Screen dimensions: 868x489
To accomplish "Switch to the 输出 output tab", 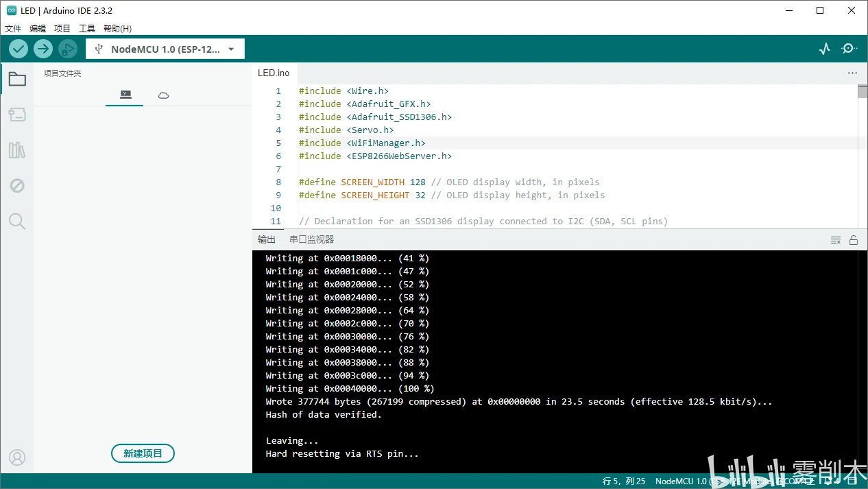I will pyautogui.click(x=267, y=239).
